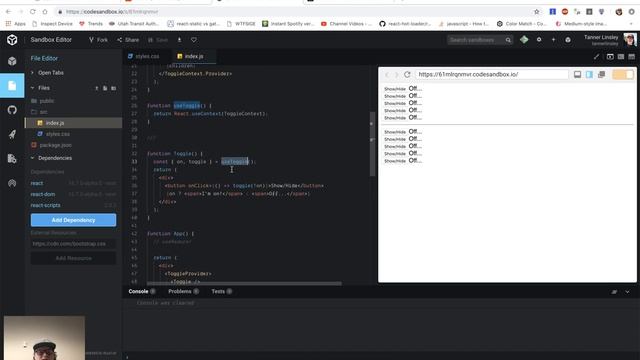Screen dimensions: 640x360
Task: Click the preview back arrow
Action: pos(387,75)
